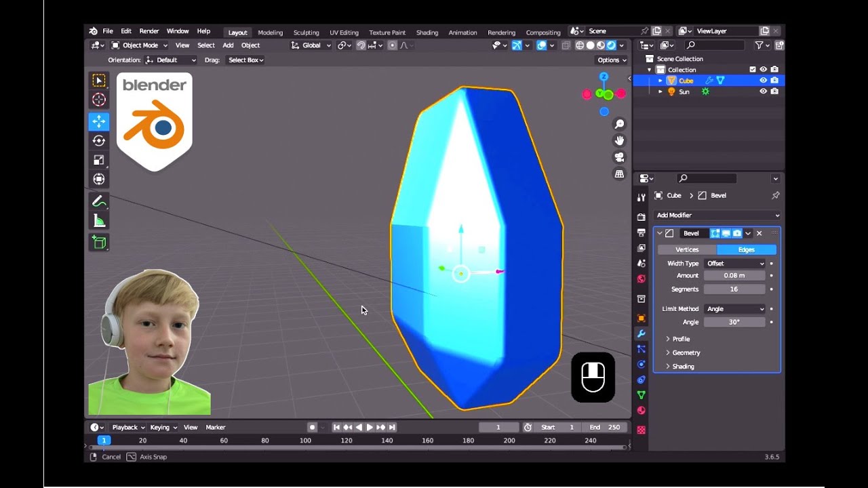The height and width of the screenshot is (488, 868).
Task: Open the Material properties tab
Action: (x=642, y=410)
